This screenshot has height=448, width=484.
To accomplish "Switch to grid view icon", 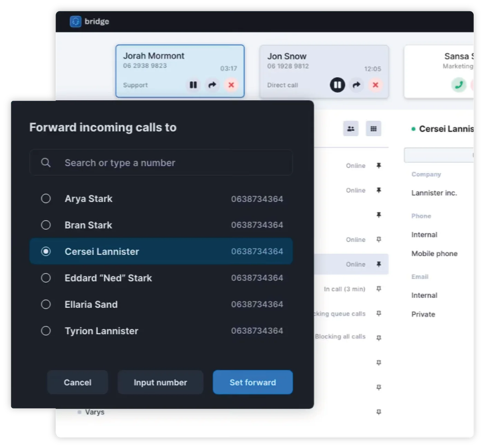I will [x=373, y=129].
